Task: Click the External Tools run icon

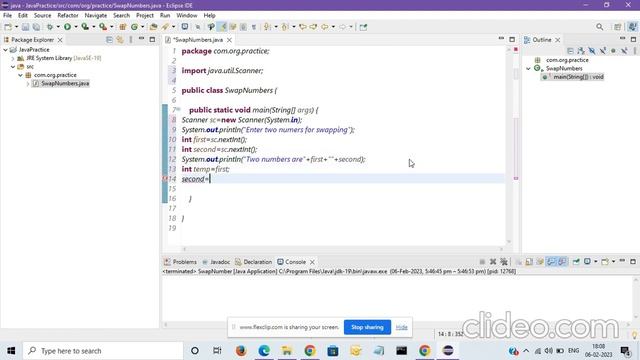Action: coord(103,27)
